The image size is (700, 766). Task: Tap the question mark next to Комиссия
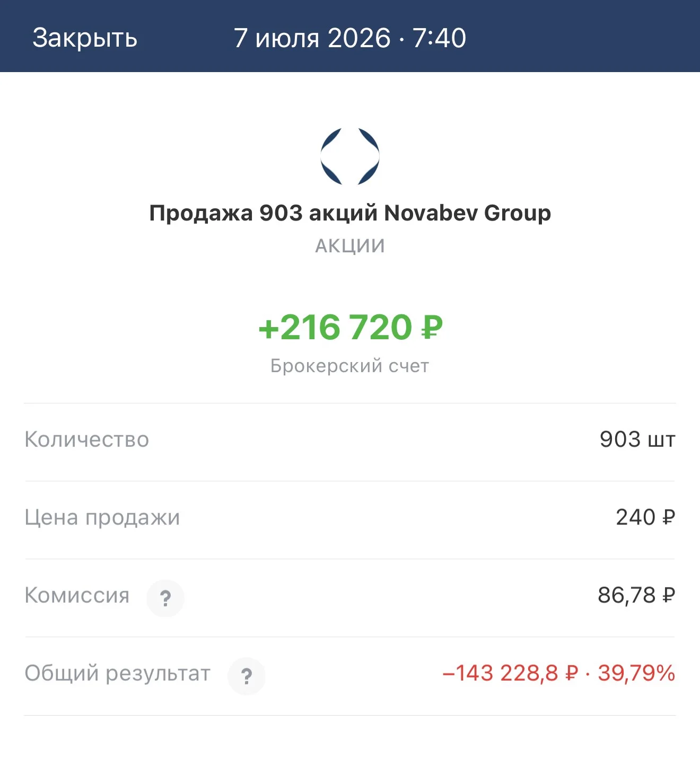[x=165, y=598]
